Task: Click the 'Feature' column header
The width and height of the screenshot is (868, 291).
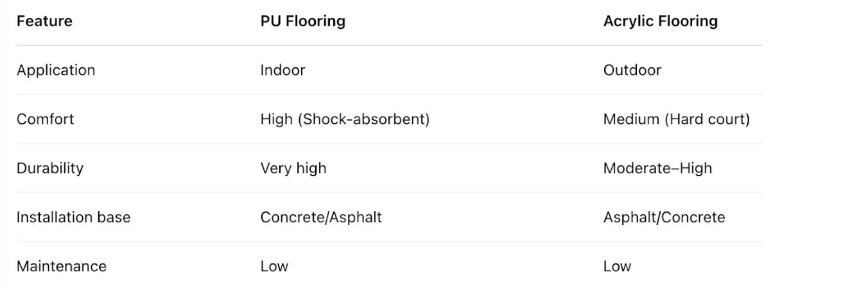Action: point(44,21)
